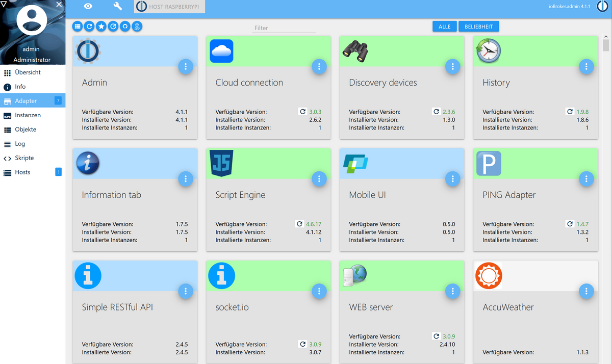Open the three-dot menu on Cloud connection
Viewport: 612px width, 364px height.
319,66
